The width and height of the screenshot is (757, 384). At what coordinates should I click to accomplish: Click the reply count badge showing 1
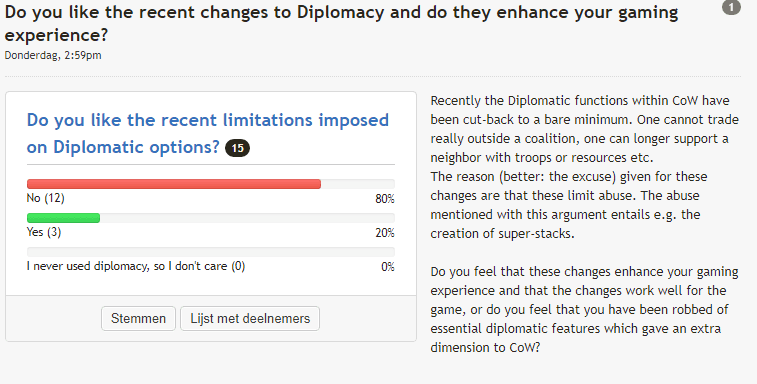(x=731, y=7)
